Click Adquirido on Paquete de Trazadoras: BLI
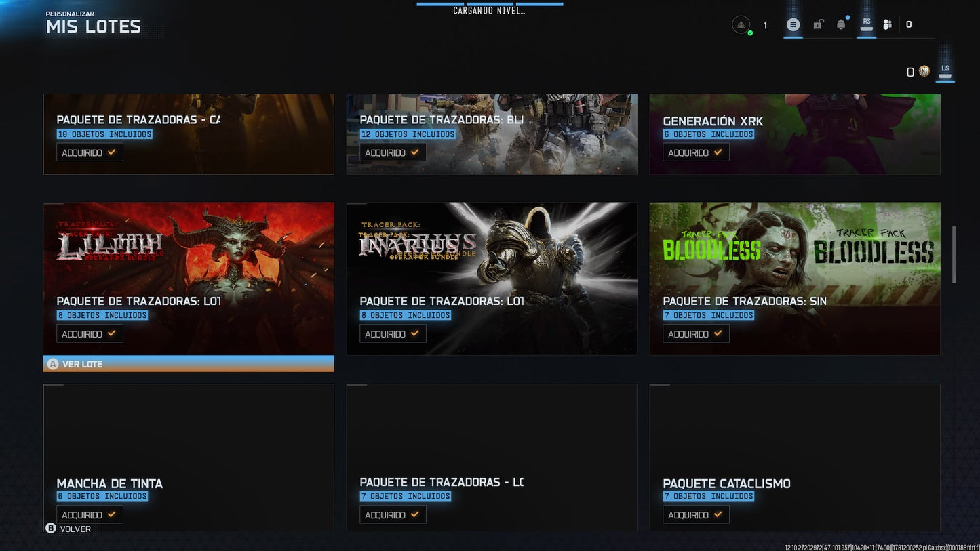 point(393,152)
